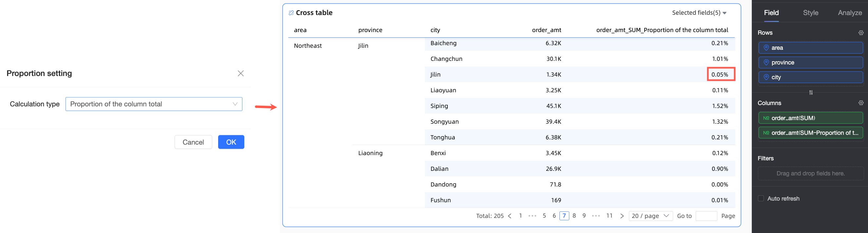
Task: Select the order_amt(SUM) column field
Action: (x=810, y=118)
